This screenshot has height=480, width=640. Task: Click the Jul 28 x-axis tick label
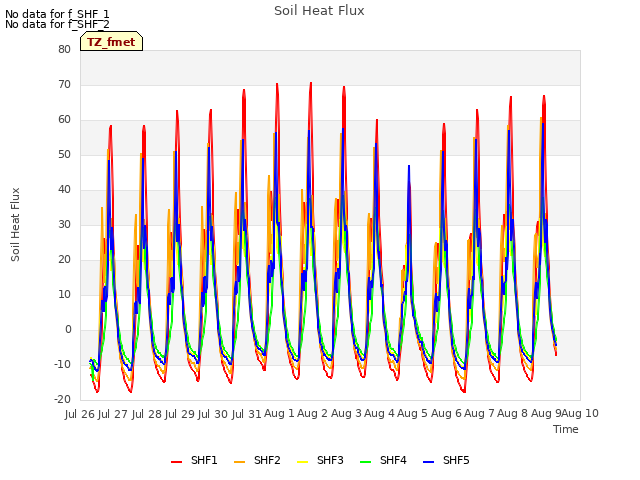(146, 414)
